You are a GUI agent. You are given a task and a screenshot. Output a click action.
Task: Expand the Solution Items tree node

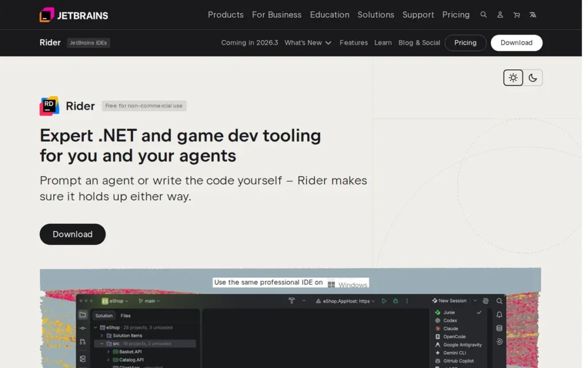click(102, 336)
